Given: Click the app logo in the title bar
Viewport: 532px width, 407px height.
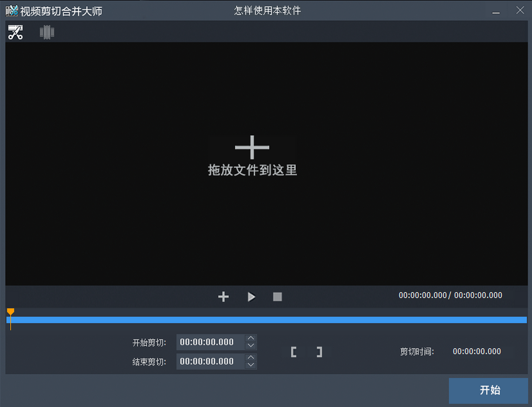Looking at the screenshot, I should coord(12,11).
